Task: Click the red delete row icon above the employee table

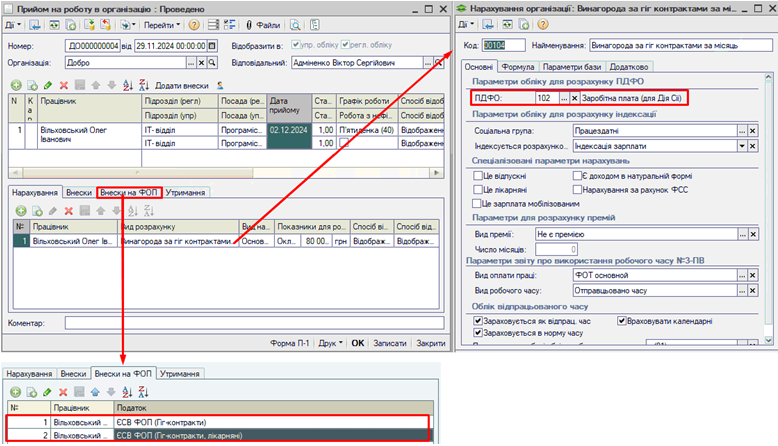Action: pyautogui.click(x=64, y=86)
